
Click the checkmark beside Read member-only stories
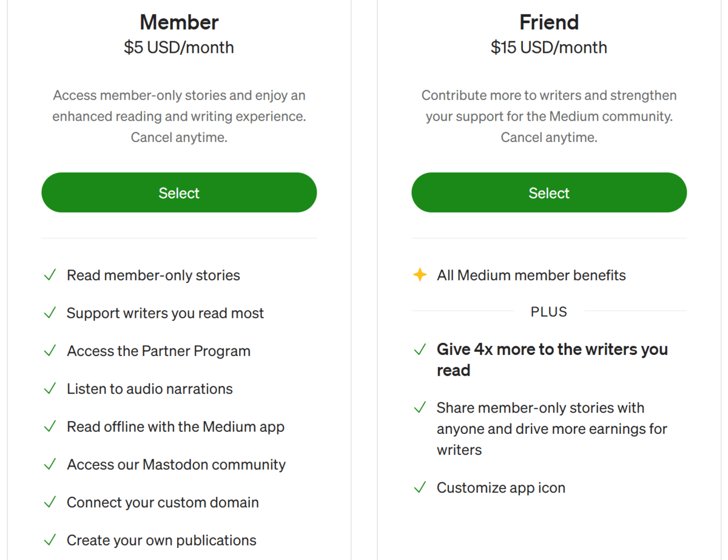tap(50, 275)
